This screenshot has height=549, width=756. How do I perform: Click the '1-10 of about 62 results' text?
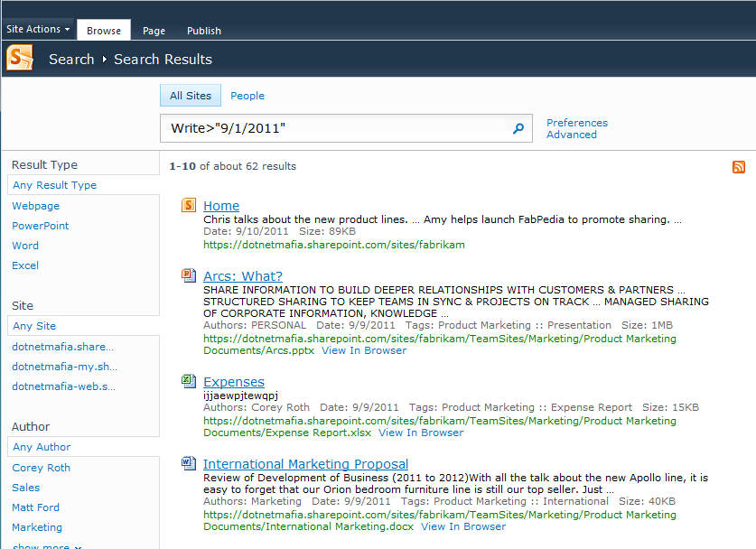[x=233, y=166]
